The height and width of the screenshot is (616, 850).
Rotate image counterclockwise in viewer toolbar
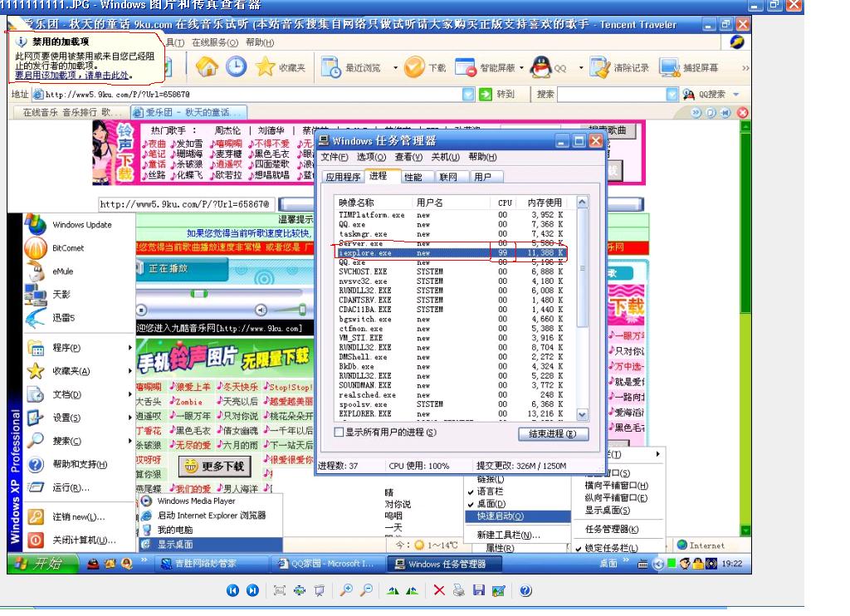coord(412,590)
